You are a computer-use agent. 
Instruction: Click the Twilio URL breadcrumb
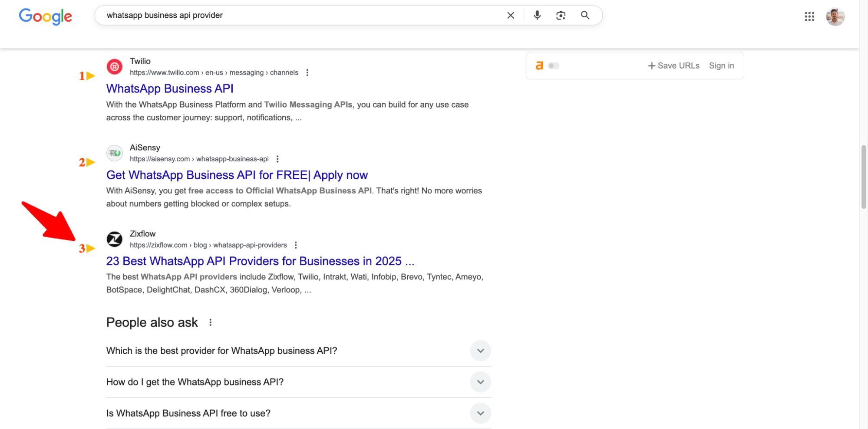[214, 72]
